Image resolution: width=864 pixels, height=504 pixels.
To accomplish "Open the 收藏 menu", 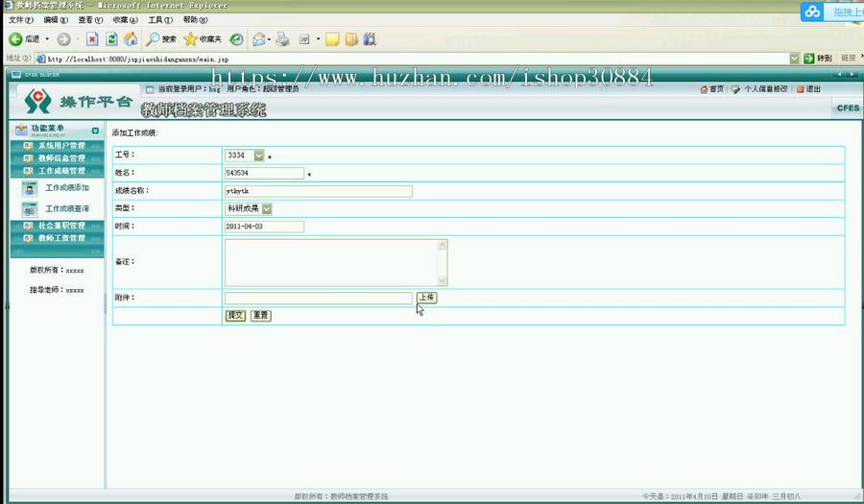I will click(x=125, y=20).
